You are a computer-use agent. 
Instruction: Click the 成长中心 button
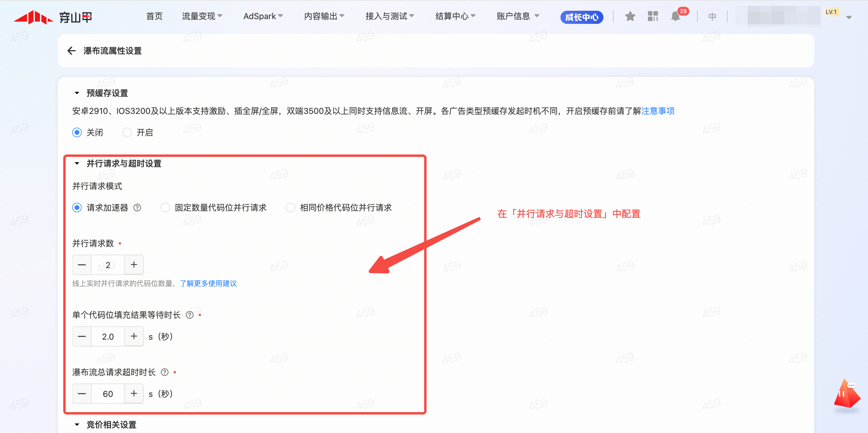pos(582,17)
